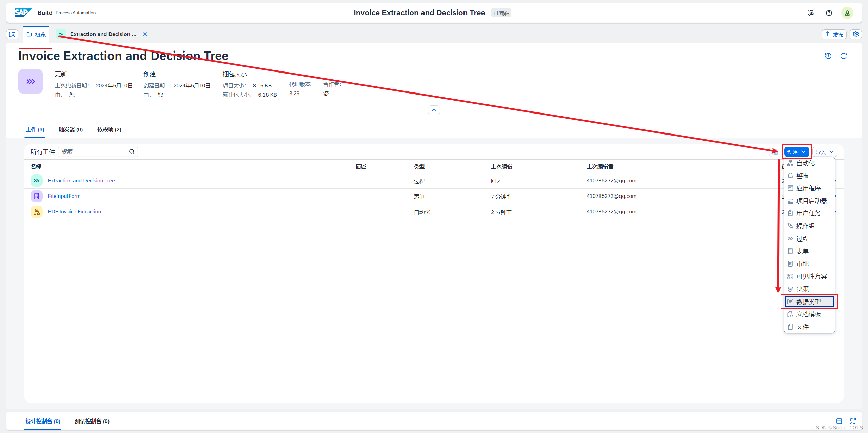The width and height of the screenshot is (868, 433).
Task: Click the 发布 publish button
Action: pyautogui.click(x=834, y=34)
